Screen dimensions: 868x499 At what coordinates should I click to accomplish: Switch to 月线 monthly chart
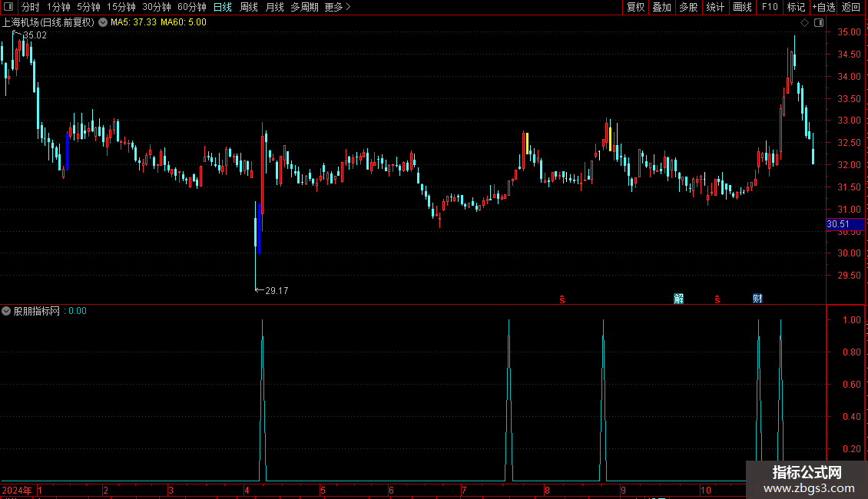[x=274, y=7]
